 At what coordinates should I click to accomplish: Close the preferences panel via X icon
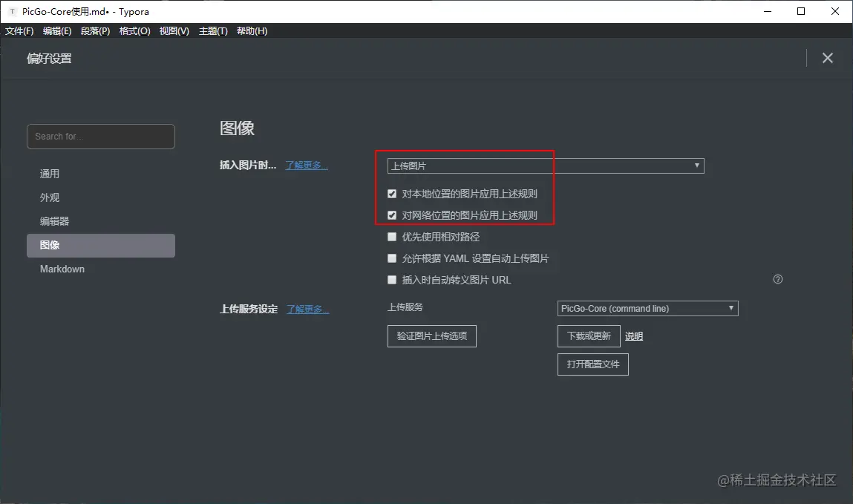click(828, 57)
